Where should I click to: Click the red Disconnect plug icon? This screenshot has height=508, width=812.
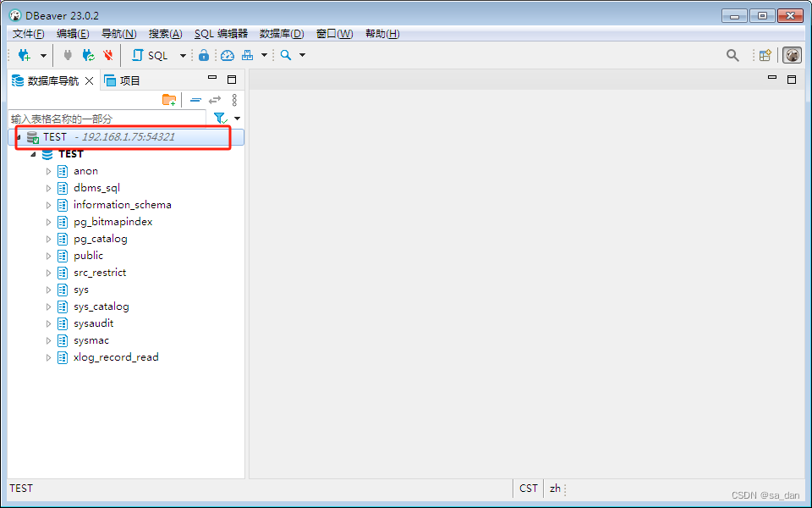pyautogui.click(x=107, y=55)
